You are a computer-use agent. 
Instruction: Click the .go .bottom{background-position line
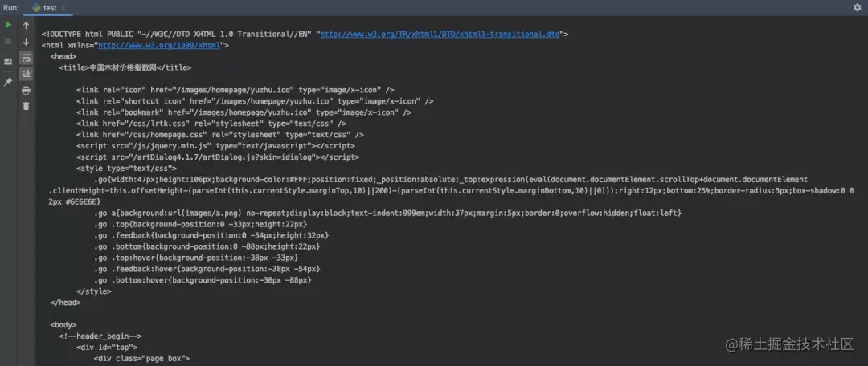pyautogui.click(x=207, y=246)
